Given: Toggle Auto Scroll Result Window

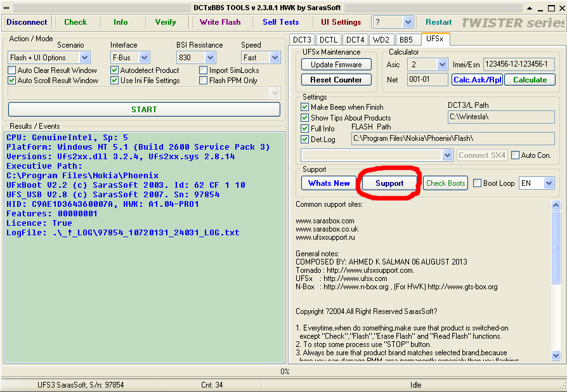Looking at the screenshot, I should [x=12, y=81].
